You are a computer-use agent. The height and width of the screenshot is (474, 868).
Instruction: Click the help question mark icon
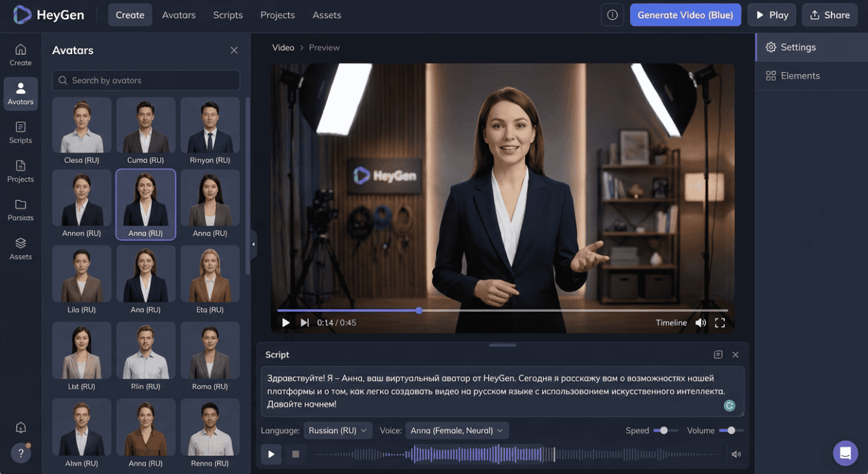tap(20, 453)
